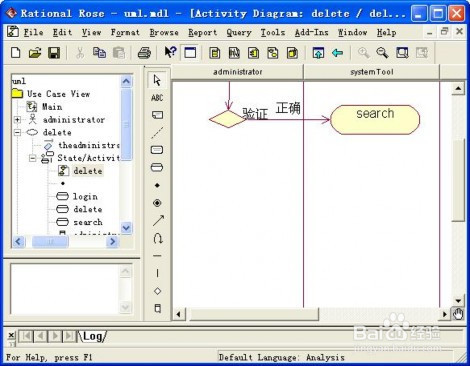Viewport: 470px width, 366px height.
Task: Open the Query menu
Action: click(239, 33)
